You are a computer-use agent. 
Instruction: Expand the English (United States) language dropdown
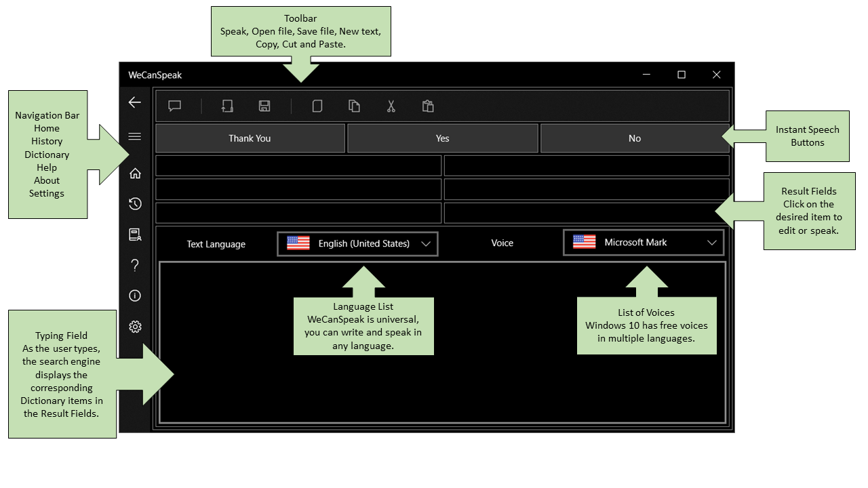357,244
